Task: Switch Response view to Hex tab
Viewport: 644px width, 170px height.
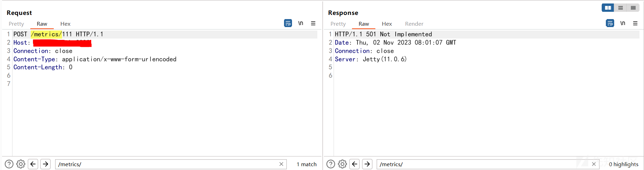Action: coord(387,24)
